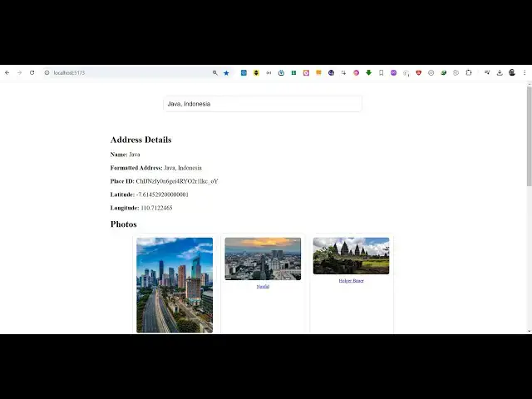Image resolution: width=532 pixels, height=399 pixels.
Task: Open the city aerial sunset photo
Action: pos(263,259)
